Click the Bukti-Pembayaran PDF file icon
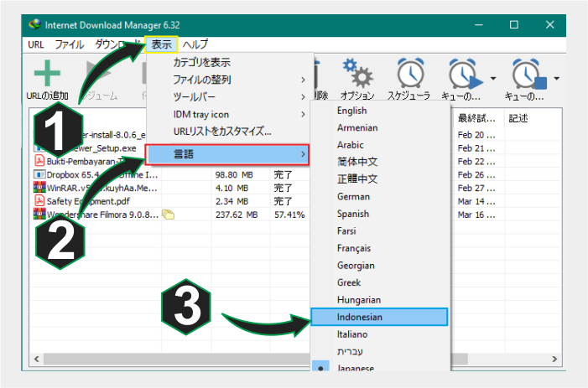Viewport: 588px width, 388px height. pos(39,161)
